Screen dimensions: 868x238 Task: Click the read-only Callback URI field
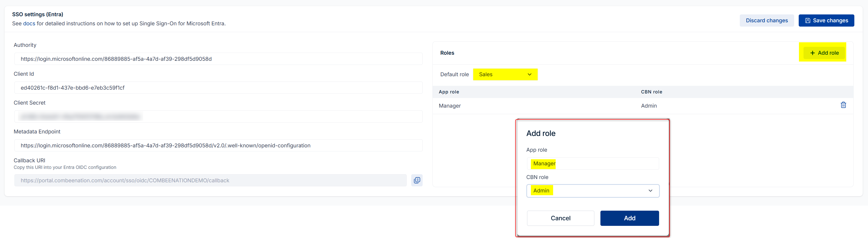(x=210, y=181)
